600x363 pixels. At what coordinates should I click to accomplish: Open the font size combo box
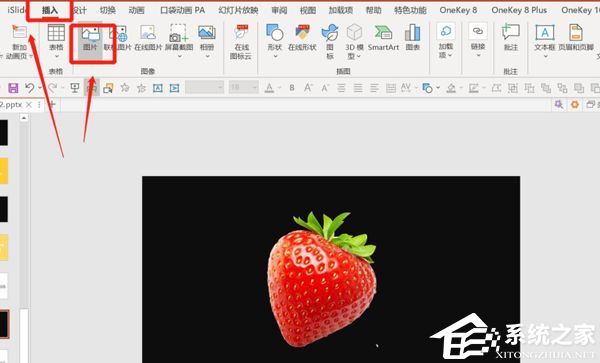click(x=243, y=88)
